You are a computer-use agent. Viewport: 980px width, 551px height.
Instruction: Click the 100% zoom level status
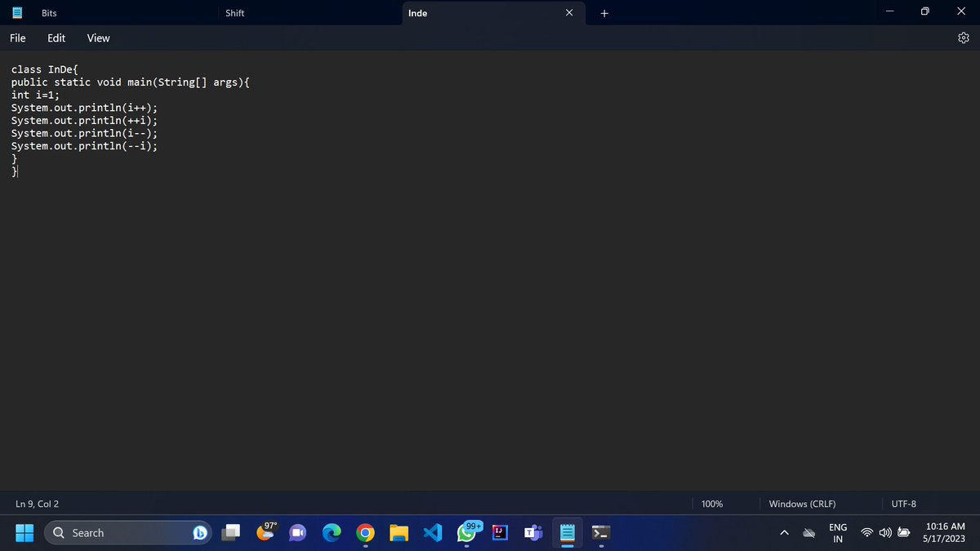pos(712,504)
